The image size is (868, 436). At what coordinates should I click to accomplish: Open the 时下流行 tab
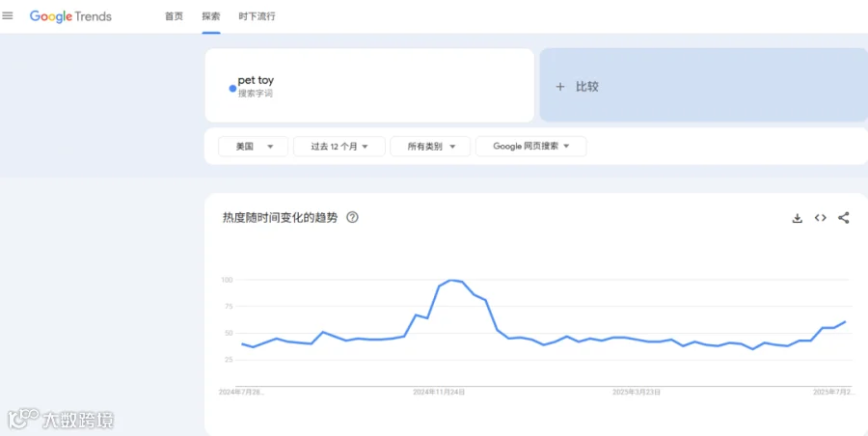(x=257, y=16)
